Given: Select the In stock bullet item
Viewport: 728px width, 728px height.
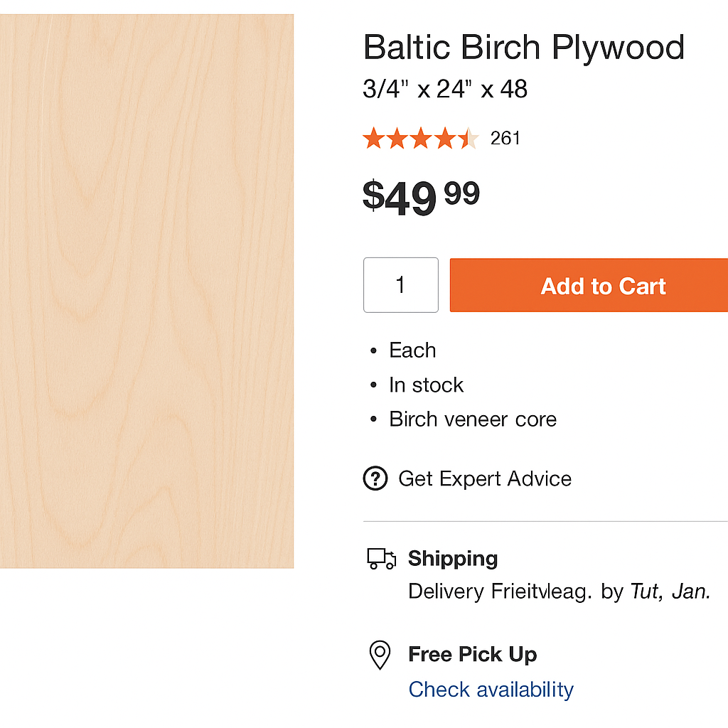Looking at the screenshot, I should point(426,385).
